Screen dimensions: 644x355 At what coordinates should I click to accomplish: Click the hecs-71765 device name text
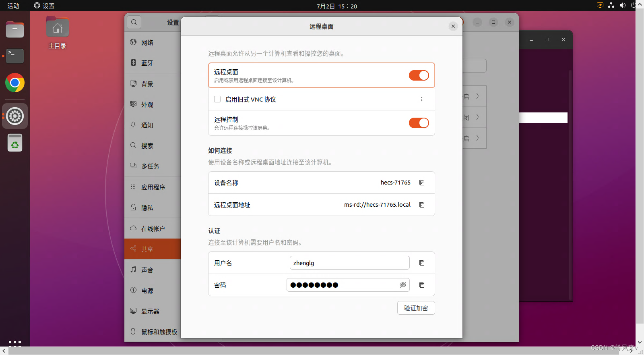[396, 183]
